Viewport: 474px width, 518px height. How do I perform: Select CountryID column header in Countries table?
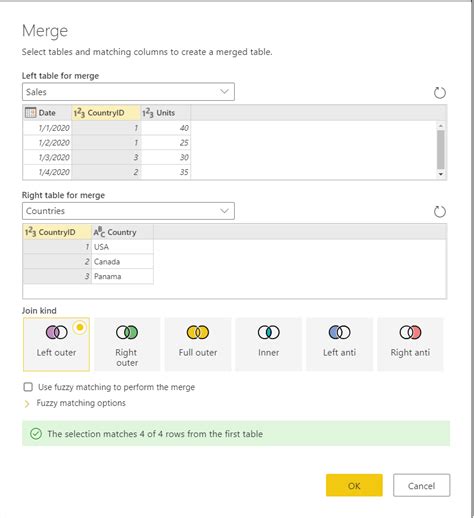[57, 232]
